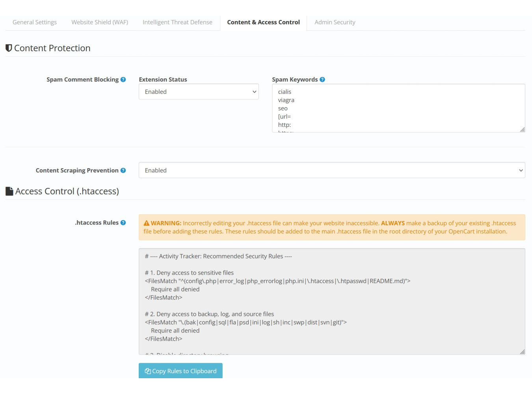Switch to Website Shield (WAF) tab

coord(100,22)
